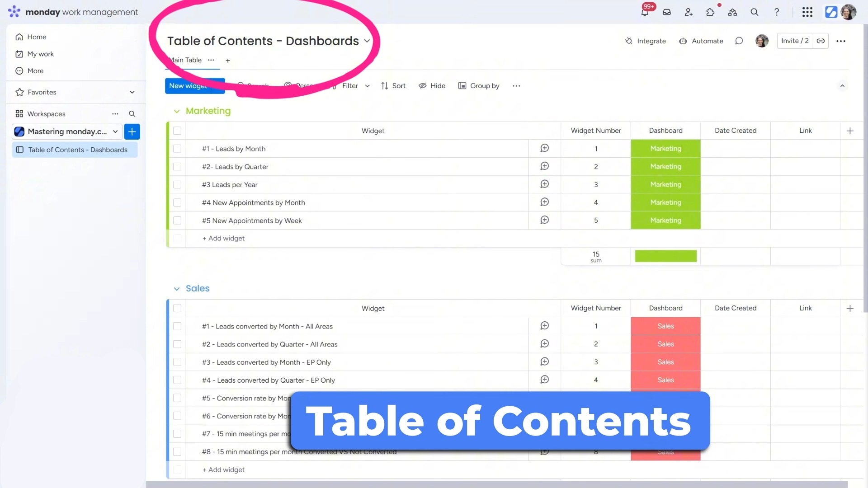
Task: Add column in Sales group header
Action: [850, 308]
